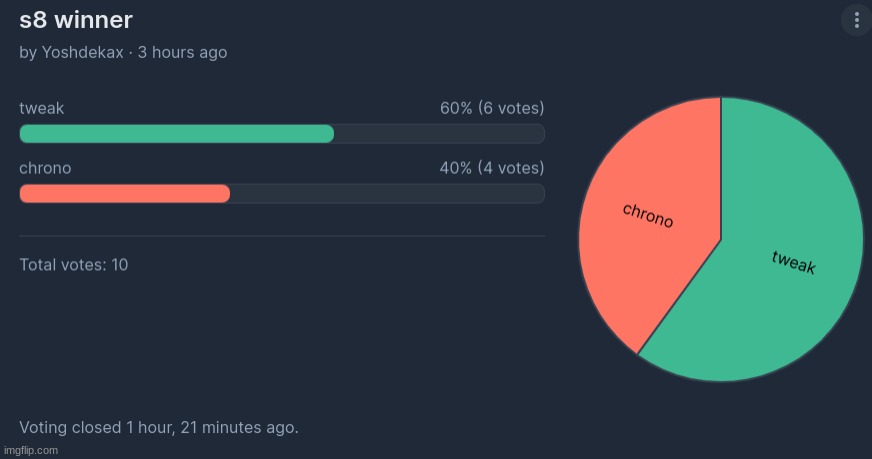Open the three-dot options menu
872x459 pixels.
coord(856,20)
